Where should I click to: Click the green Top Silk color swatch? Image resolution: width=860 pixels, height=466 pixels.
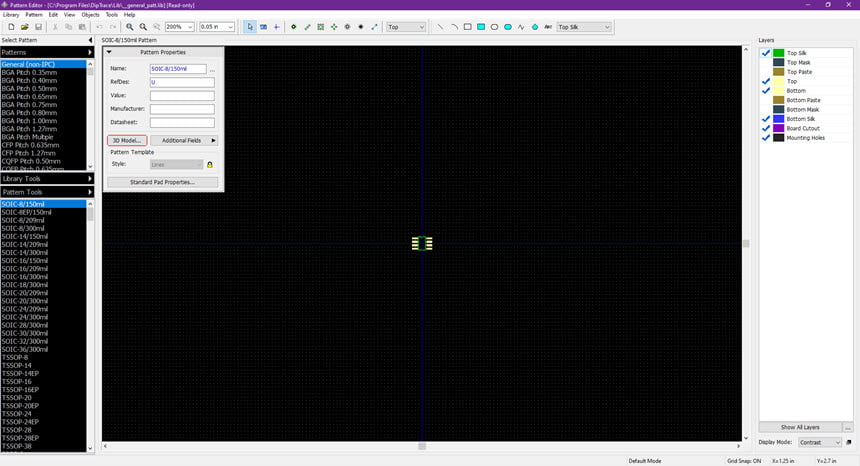pos(778,53)
